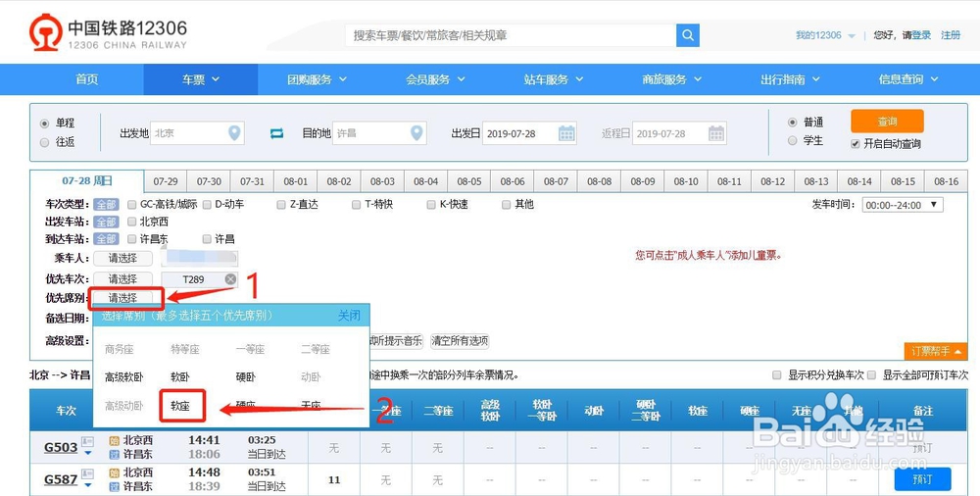Click the orange 查询 button

point(887,122)
